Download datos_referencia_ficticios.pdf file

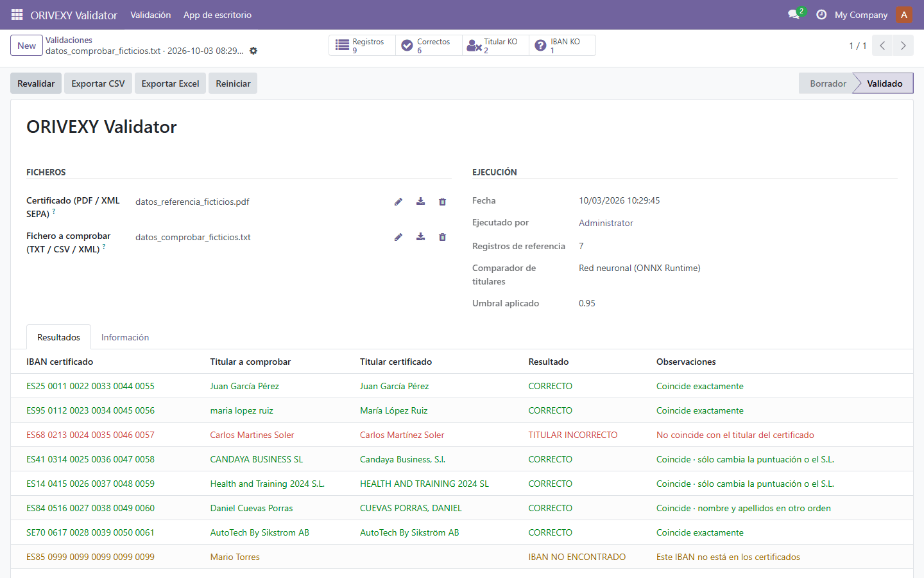click(x=420, y=202)
